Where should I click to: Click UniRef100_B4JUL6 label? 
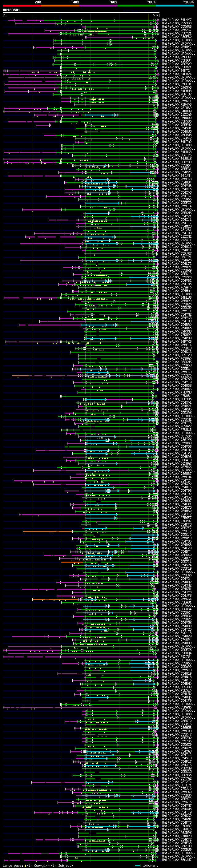pyautogui.click(x=177, y=159)
